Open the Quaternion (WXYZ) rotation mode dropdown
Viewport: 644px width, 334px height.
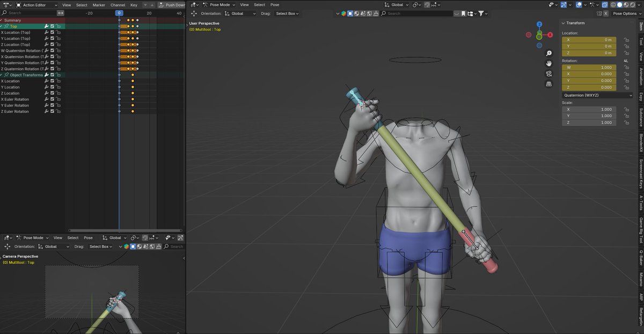click(598, 95)
